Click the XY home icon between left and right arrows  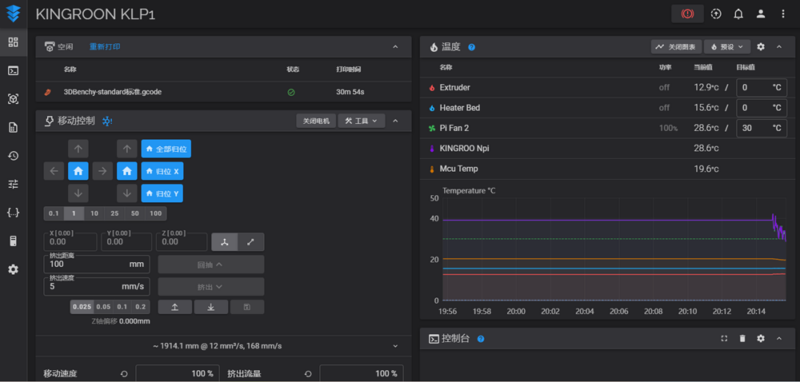78,171
